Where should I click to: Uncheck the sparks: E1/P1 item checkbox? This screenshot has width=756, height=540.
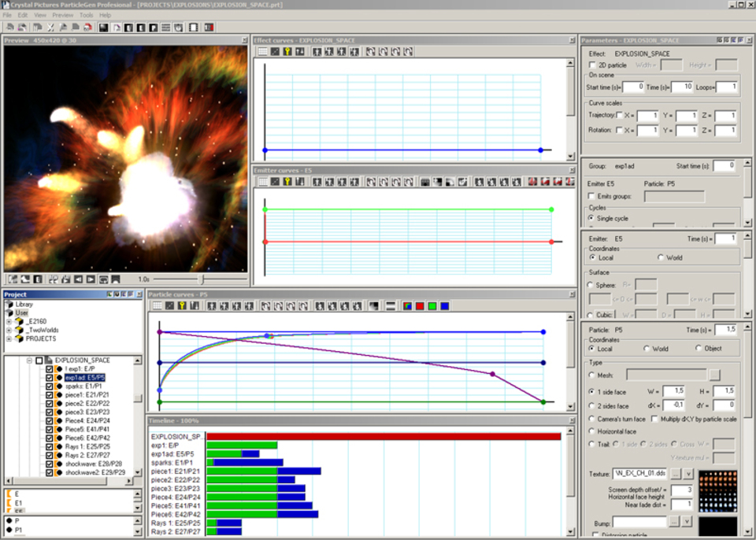click(50, 387)
